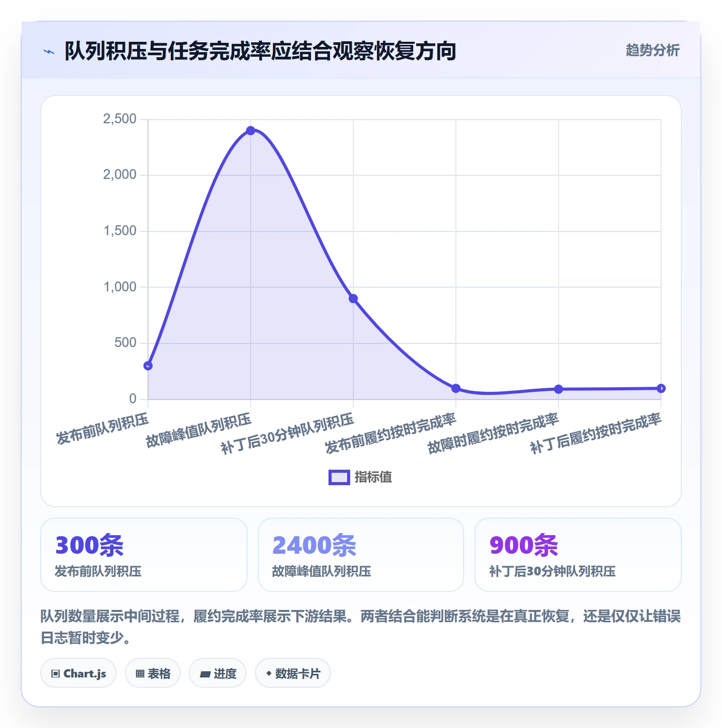
Task: Click the diamond icon in 数据卡片 tag
Action: click(x=269, y=673)
